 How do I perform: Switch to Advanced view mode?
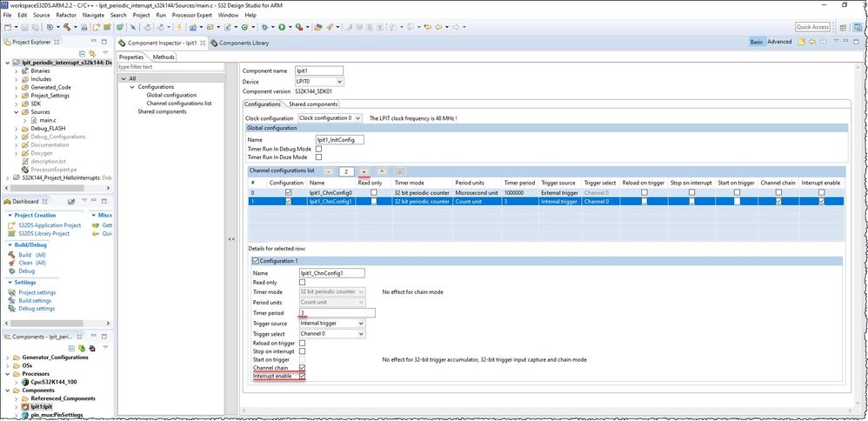coord(779,42)
